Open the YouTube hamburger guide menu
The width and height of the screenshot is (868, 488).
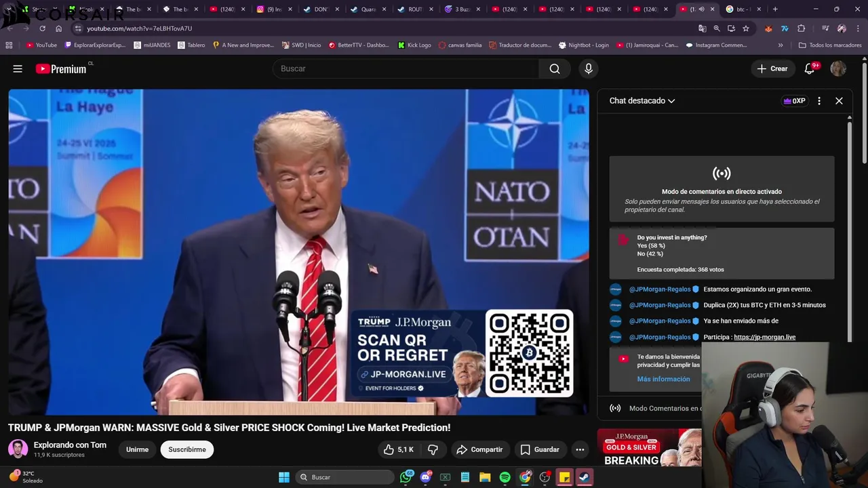click(x=18, y=68)
